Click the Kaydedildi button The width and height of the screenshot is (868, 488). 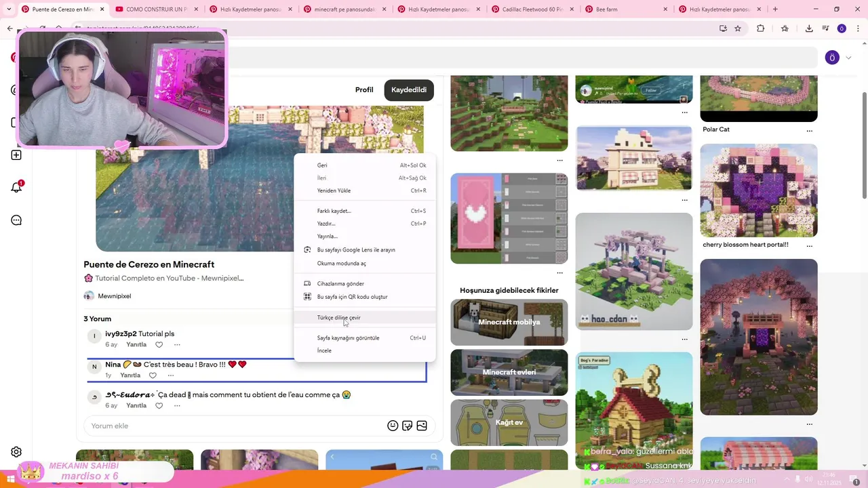tap(409, 90)
